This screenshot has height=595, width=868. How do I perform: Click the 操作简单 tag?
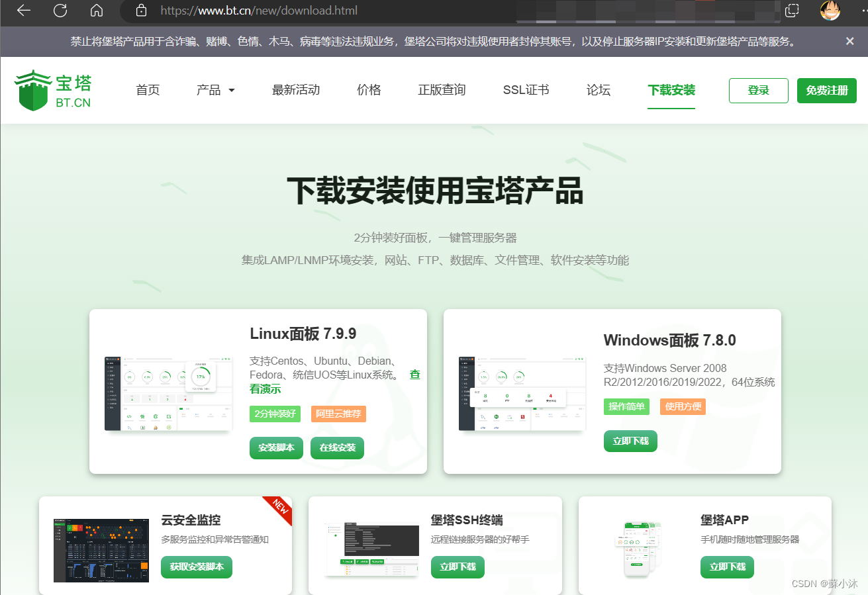tap(627, 406)
